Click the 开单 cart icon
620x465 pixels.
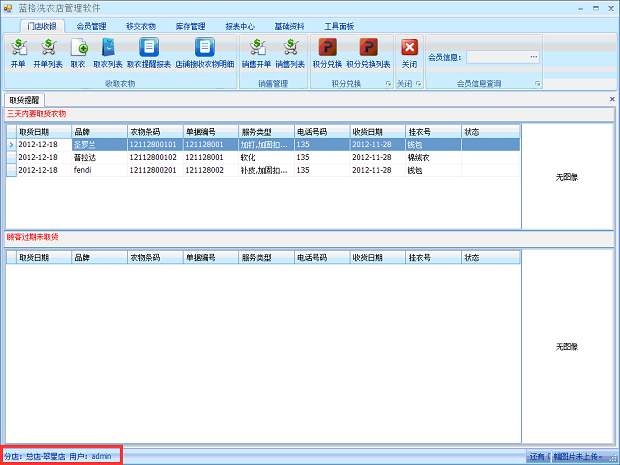[18, 47]
